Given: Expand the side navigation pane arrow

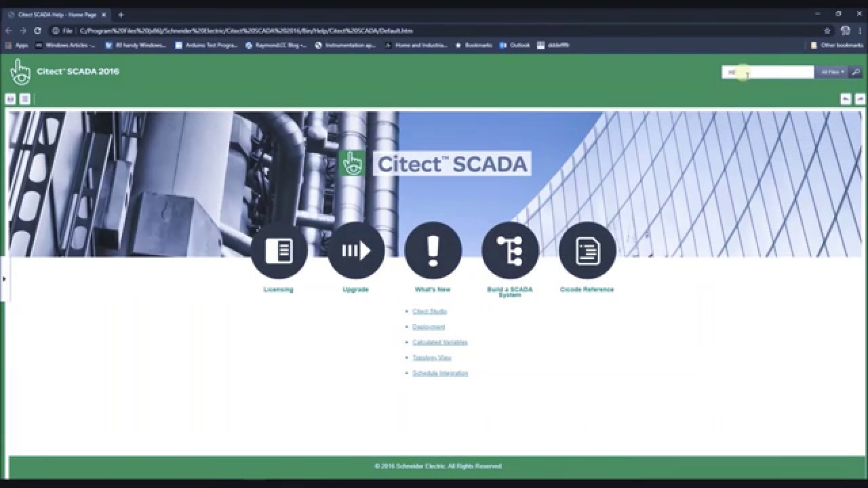Looking at the screenshot, I should (3, 279).
